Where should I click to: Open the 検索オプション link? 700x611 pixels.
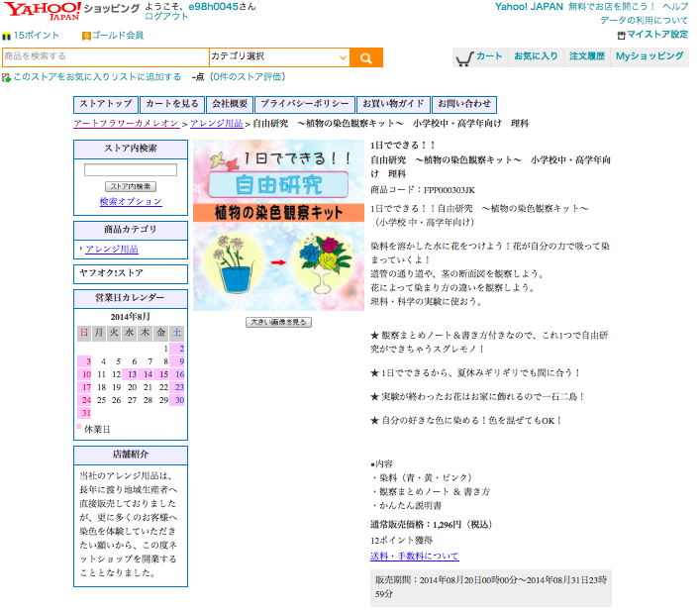pos(131,201)
